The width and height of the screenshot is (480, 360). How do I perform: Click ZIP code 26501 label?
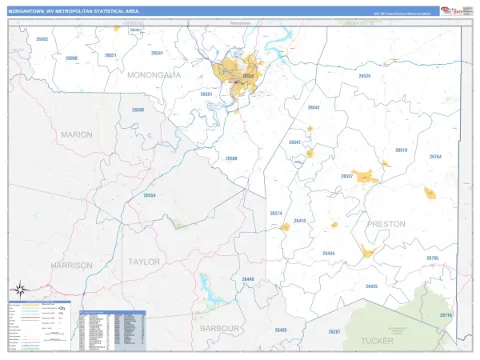[x=206, y=94]
